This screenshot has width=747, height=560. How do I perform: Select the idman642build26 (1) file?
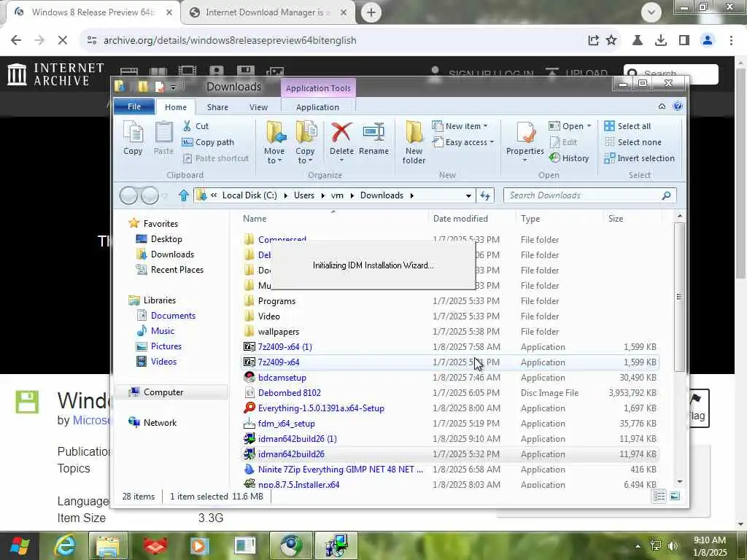point(298,438)
